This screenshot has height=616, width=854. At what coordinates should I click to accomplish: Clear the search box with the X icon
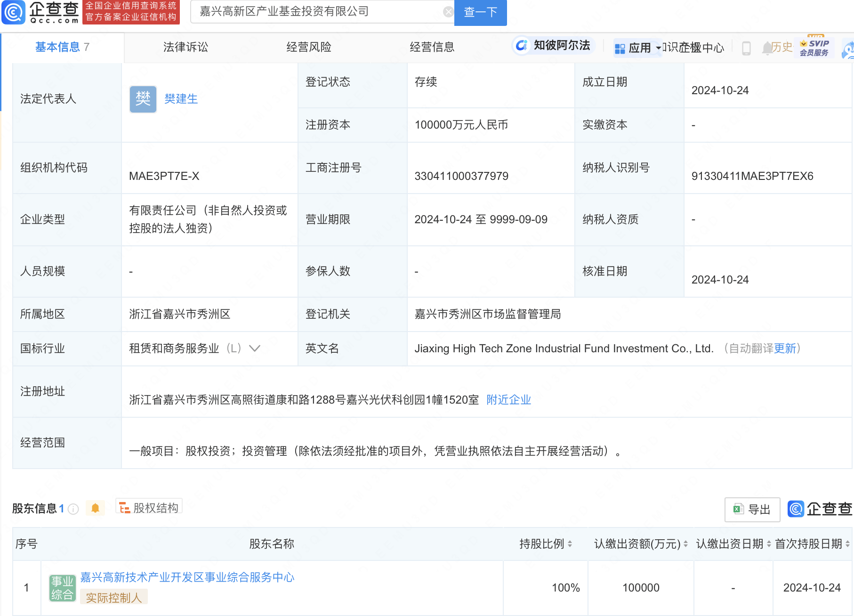(448, 12)
